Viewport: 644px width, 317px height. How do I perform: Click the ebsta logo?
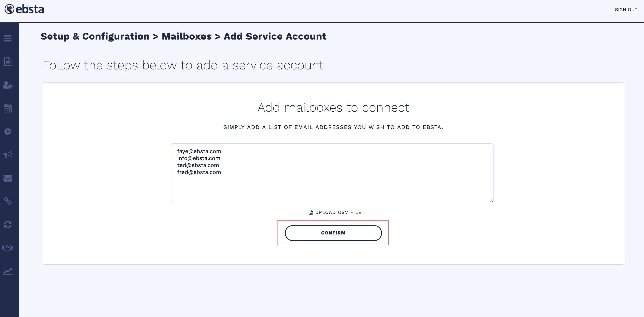(24, 9)
